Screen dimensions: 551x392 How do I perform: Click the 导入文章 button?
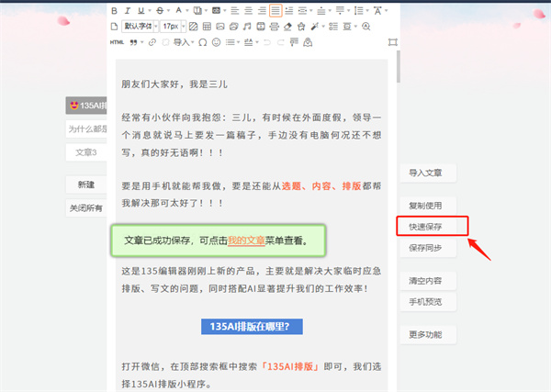[x=428, y=173]
